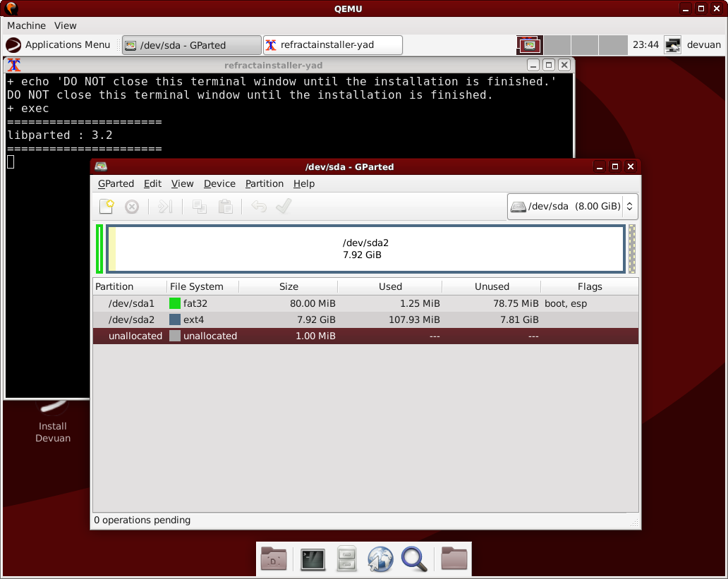Open the Applications Menu
The width and height of the screenshot is (728, 579).
pos(59,45)
